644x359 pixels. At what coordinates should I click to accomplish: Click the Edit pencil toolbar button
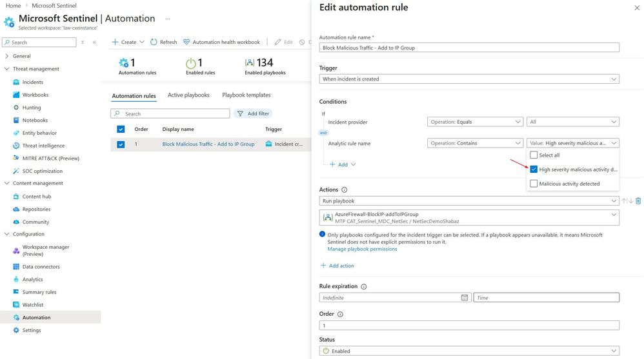pos(283,42)
